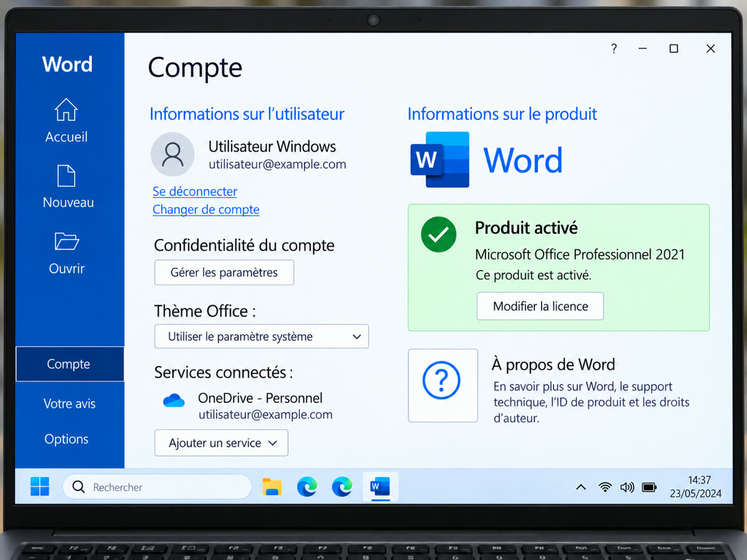The height and width of the screenshot is (560, 747).
Task: Open File Explorer from the taskbar
Action: tap(272, 487)
